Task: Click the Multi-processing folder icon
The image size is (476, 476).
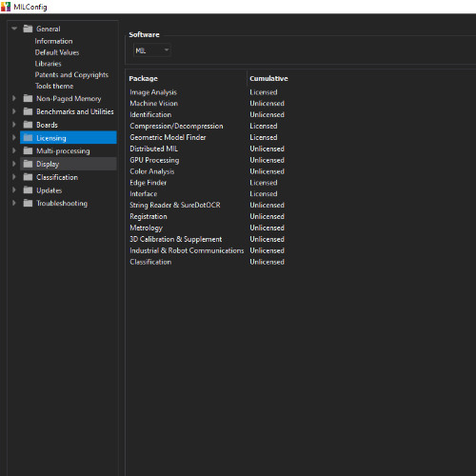Action: click(x=28, y=150)
